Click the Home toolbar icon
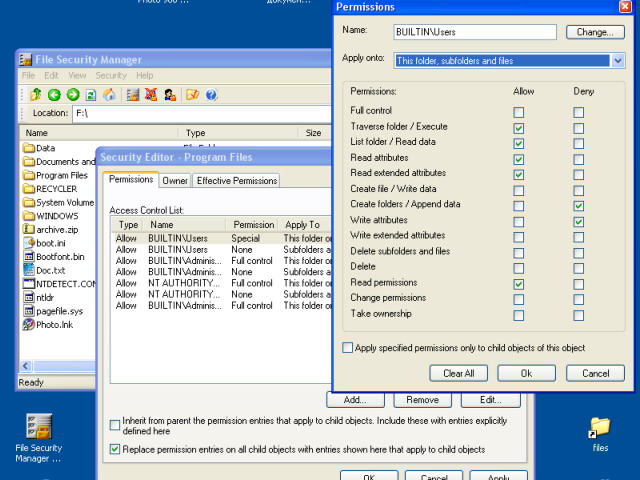Screen dimensions: 640x480 109,95
